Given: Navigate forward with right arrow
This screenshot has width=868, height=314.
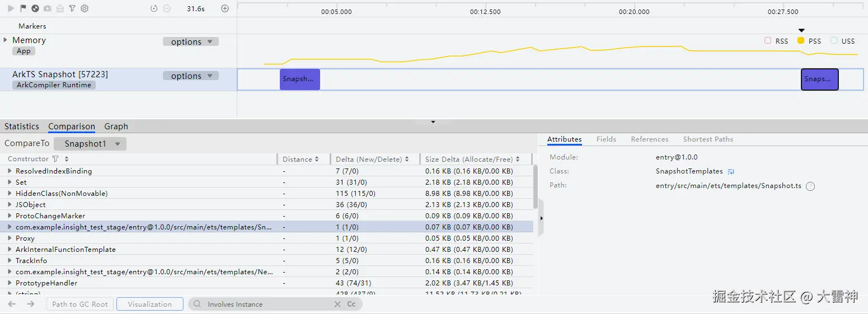Looking at the screenshot, I should 31,304.
